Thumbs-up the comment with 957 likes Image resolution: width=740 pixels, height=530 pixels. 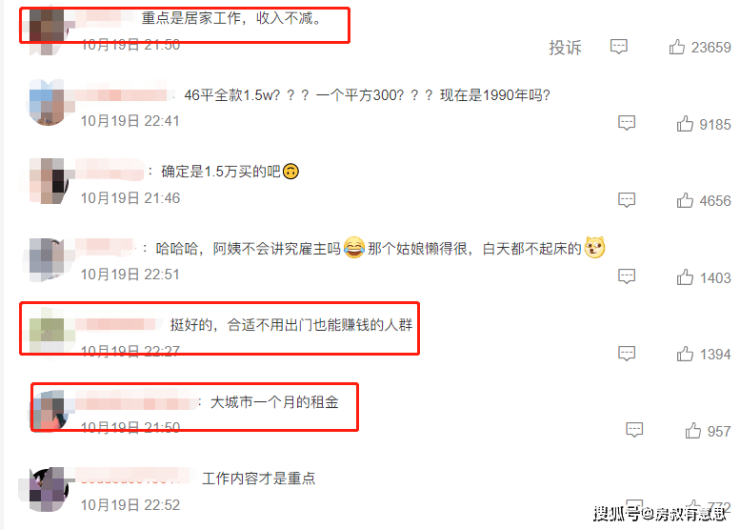tap(692, 431)
